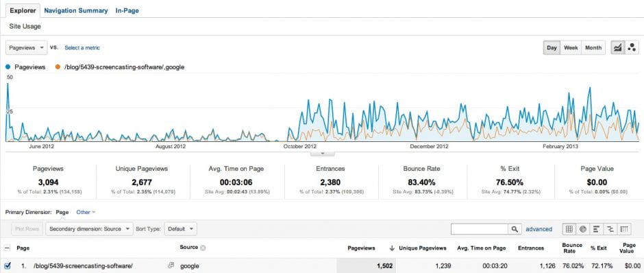Click the sort arrow beside Unique Pageviews
Image resolution: width=644 pixels, height=273 pixels.
coord(392,248)
